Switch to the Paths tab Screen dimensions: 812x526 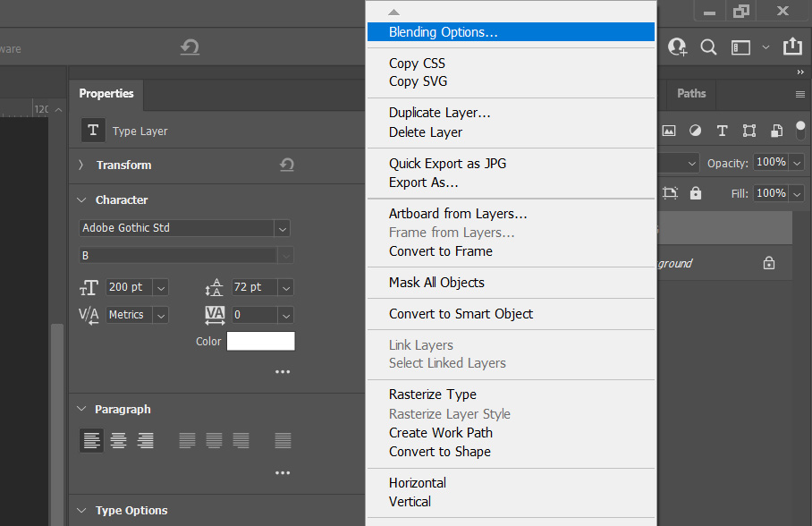691,94
